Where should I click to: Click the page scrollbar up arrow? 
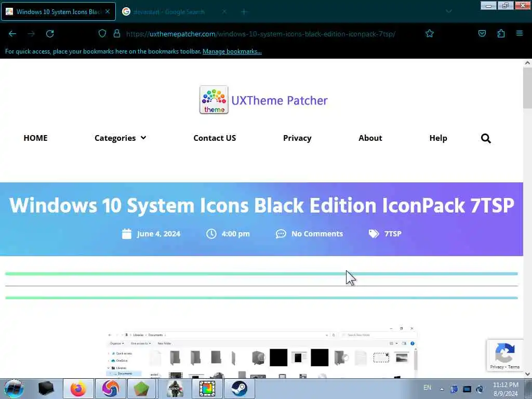pyautogui.click(x=527, y=63)
